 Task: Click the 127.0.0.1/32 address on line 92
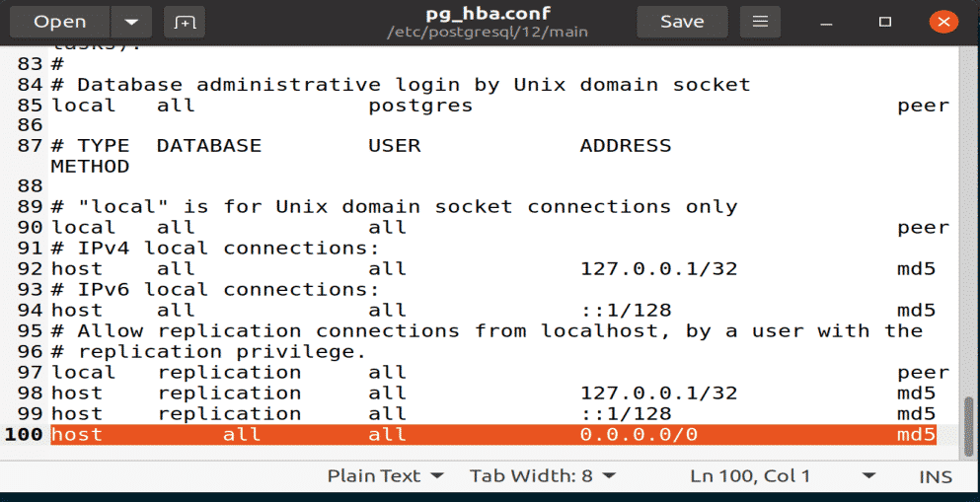[x=658, y=268]
